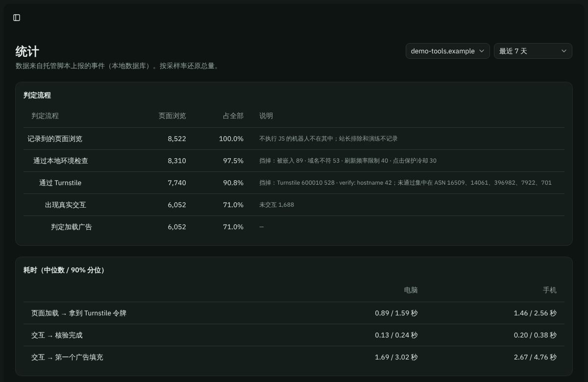This screenshot has width=588, height=382.
Task: Click the note mentioning ASN 16509
Action: click(x=405, y=183)
